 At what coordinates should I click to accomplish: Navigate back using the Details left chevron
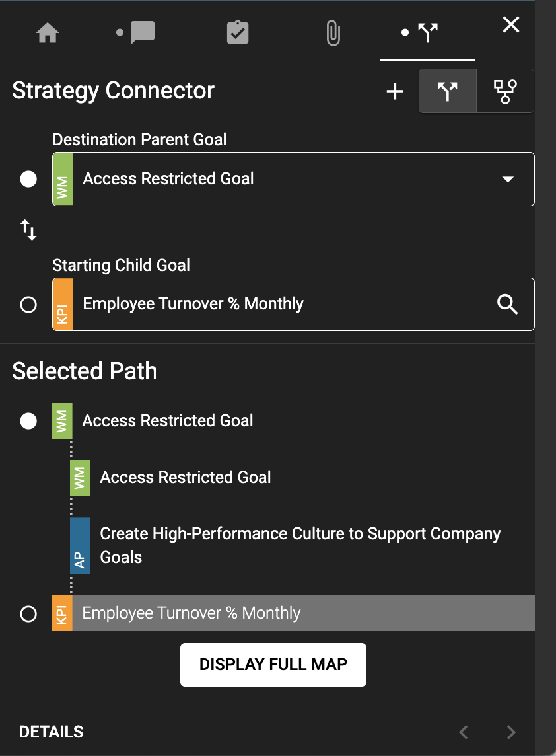[x=463, y=732]
